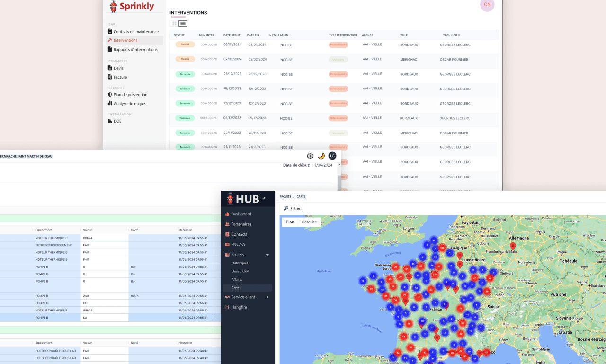This screenshot has width=606, height=364.
Task: Click the FNC/FA icon in HUB sidebar
Action: pyautogui.click(x=227, y=244)
